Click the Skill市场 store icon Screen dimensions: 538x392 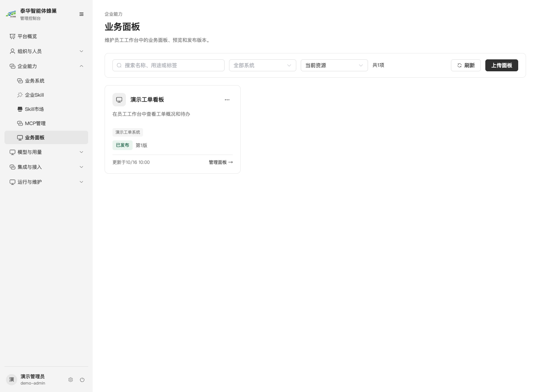pyautogui.click(x=20, y=109)
